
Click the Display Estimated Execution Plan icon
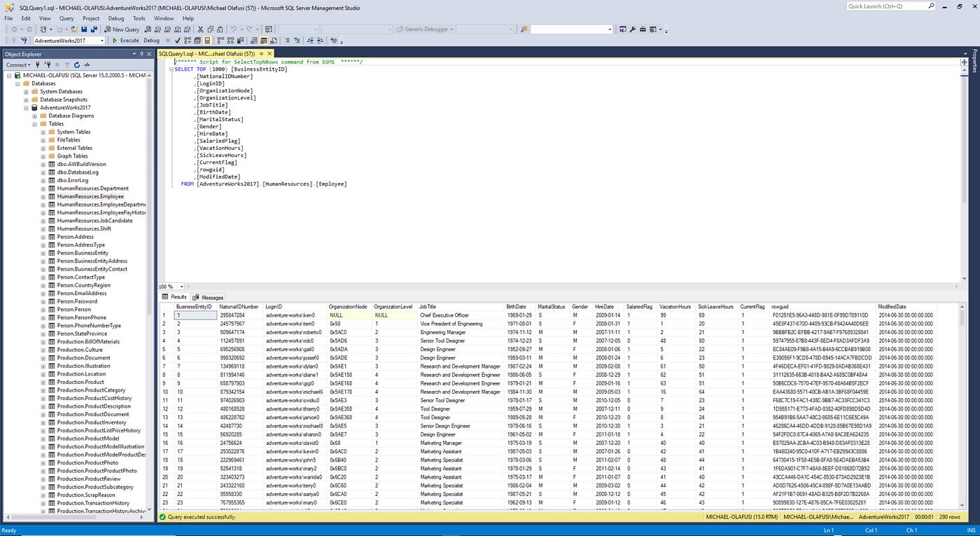tap(188, 41)
